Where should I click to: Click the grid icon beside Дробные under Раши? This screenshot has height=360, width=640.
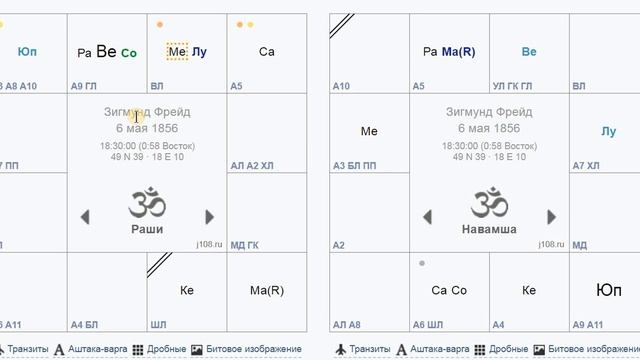click(138, 350)
